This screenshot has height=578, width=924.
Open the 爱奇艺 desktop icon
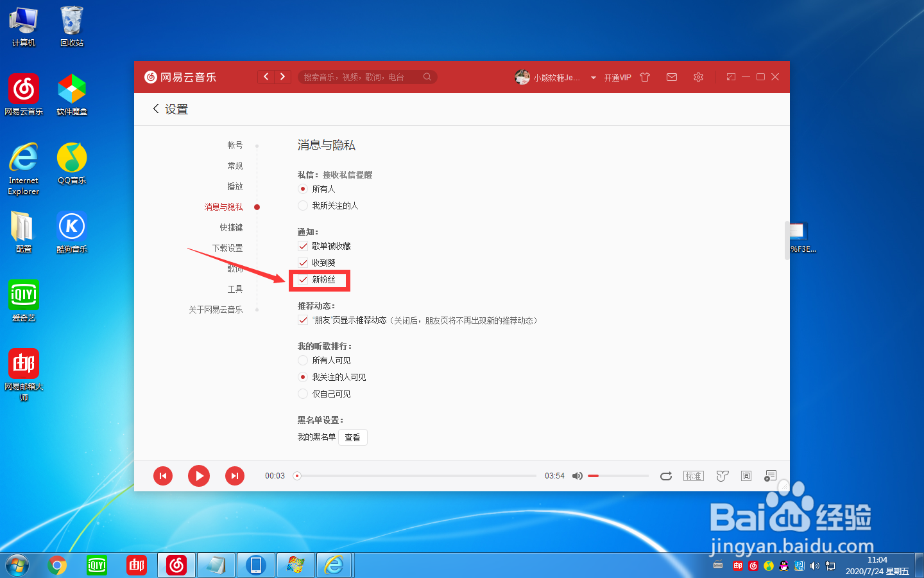point(24,301)
